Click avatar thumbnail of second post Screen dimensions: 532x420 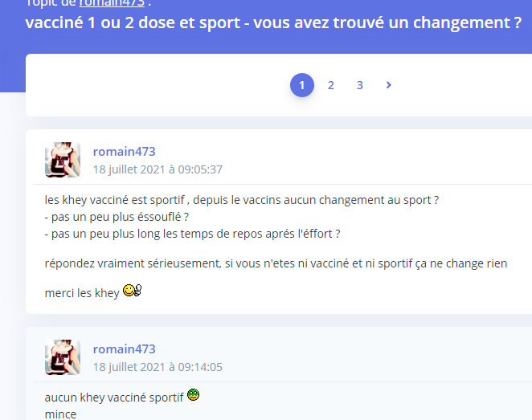point(63,357)
